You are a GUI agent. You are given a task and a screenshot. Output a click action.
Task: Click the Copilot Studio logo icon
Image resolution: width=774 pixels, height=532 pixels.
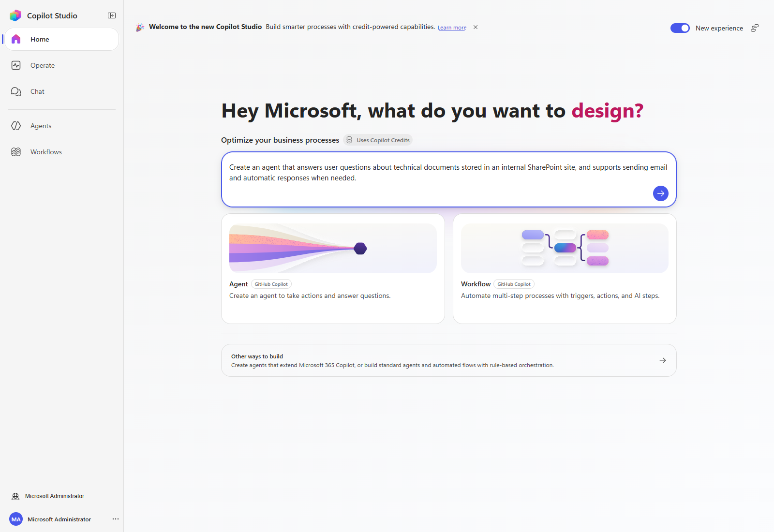(15, 15)
